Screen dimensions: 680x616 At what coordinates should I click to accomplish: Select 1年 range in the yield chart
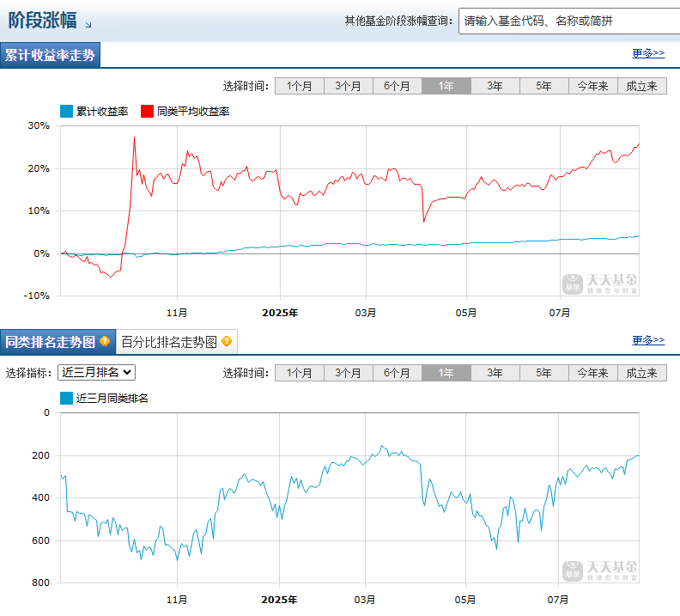click(x=446, y=86)
